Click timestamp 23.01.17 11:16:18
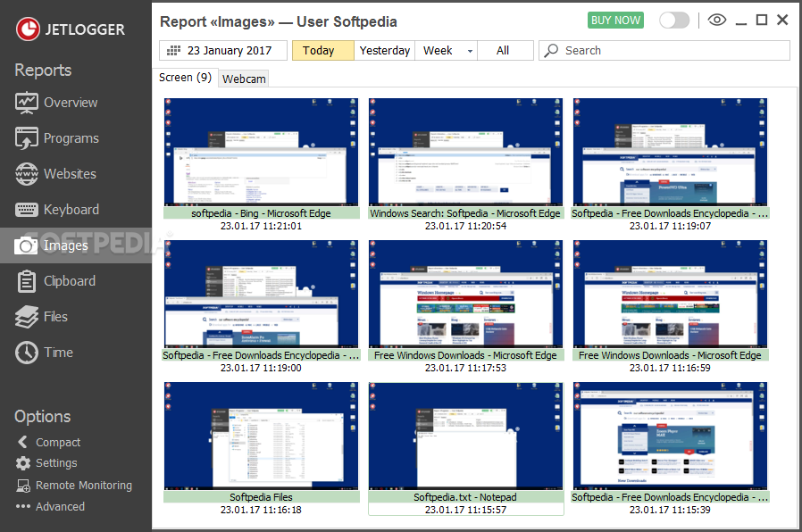 point(262,510)
